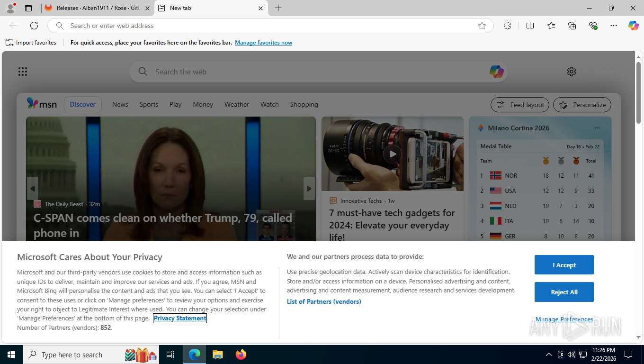
Task: Click the Reject All button
Action: click(x=564, y=292)
